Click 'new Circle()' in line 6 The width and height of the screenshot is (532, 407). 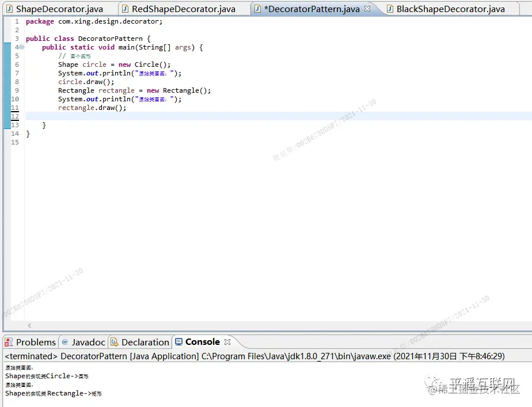coord(144,64)
